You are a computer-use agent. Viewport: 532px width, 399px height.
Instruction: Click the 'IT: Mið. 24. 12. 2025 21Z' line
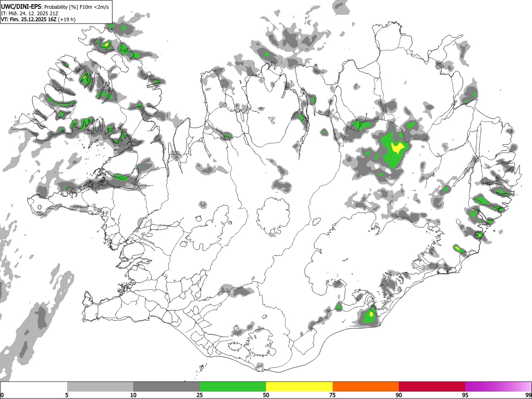(30, 13)
